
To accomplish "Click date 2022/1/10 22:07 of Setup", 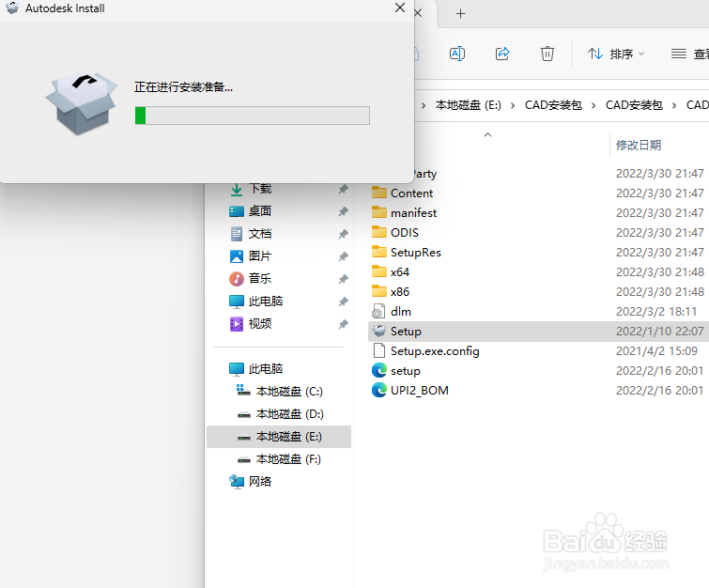I will (x=660, y=332).
